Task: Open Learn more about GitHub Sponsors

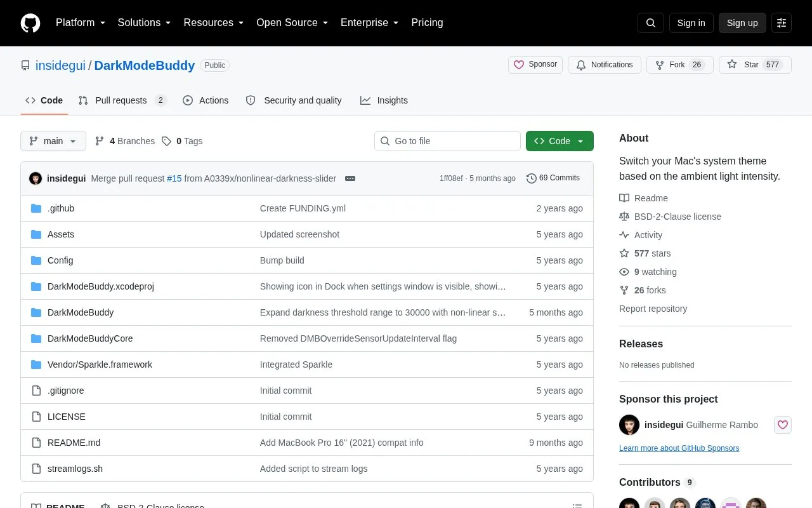Action: point(679,448)
